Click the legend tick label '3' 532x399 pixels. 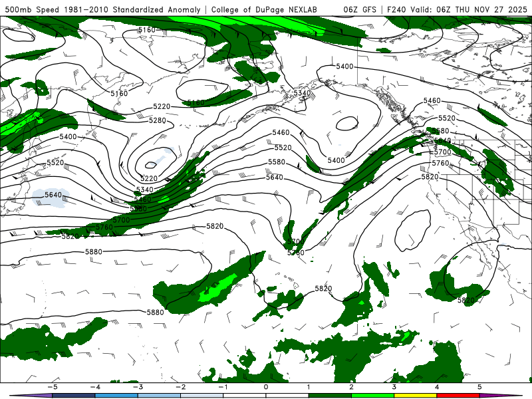[x=394, y=387]
